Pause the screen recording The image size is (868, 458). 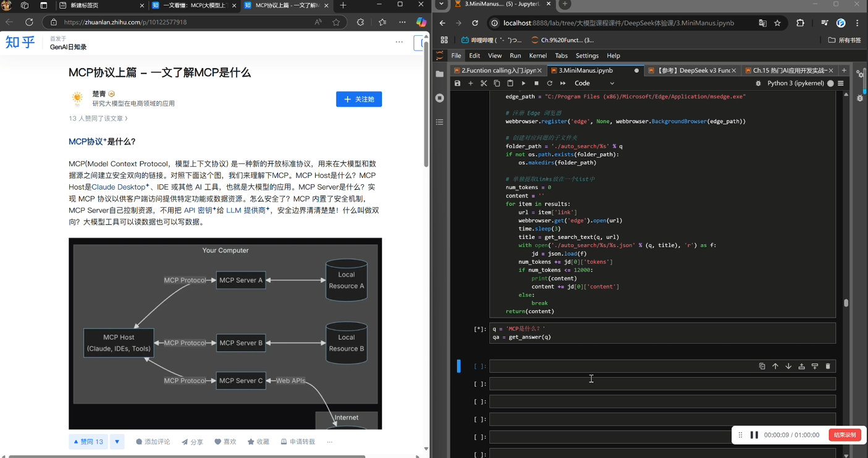point(754,435)
